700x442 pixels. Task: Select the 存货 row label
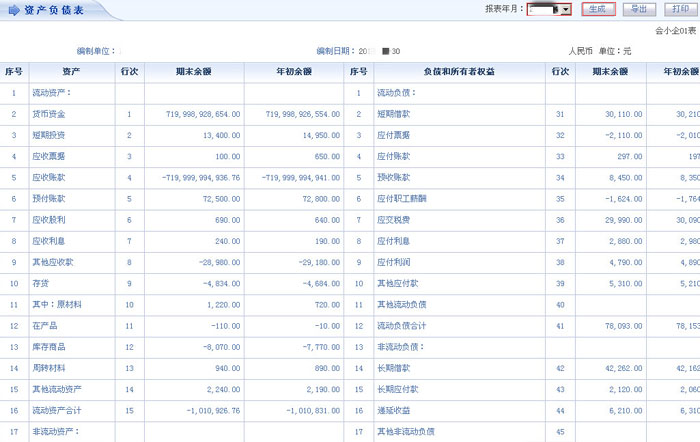(42, 283)
